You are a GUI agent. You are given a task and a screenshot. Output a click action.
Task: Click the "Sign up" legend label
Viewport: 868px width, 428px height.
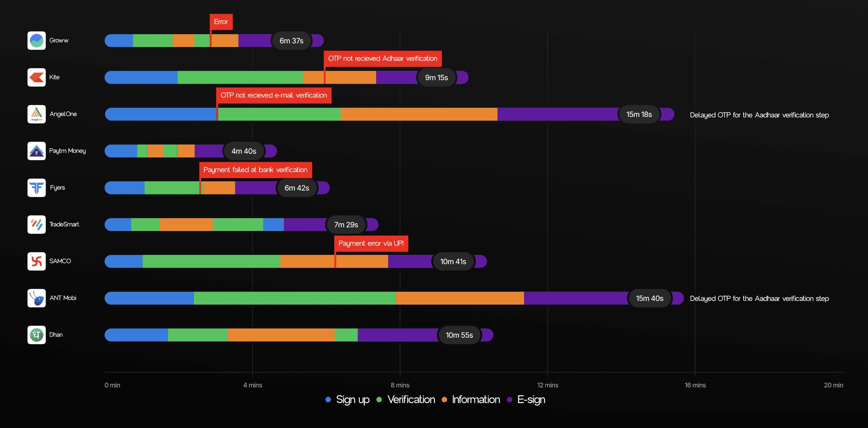(353, 400)
